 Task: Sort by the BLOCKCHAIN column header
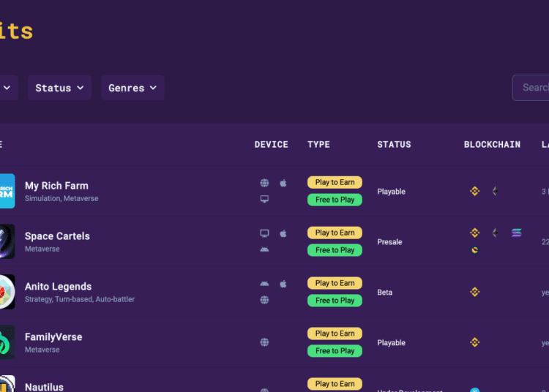pyautogui.click(x=492, y=144)
